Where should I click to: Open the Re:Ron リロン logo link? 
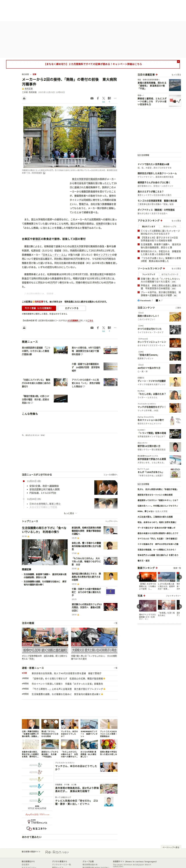click(57, 852)
